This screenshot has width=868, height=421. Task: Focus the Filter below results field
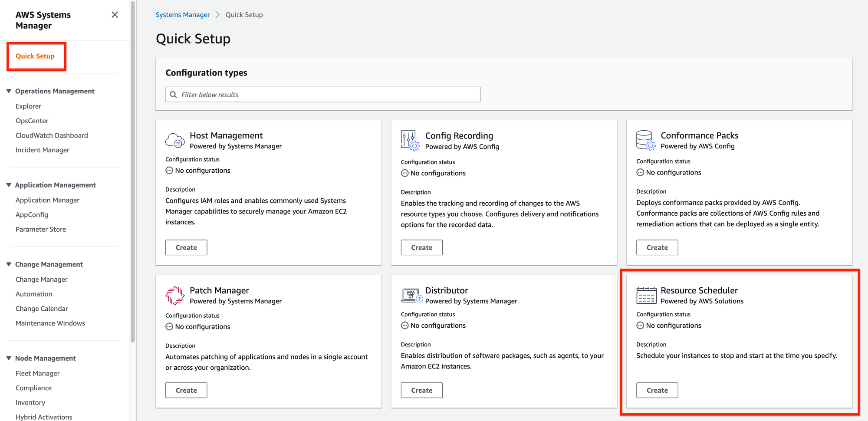tap(323, 95)
